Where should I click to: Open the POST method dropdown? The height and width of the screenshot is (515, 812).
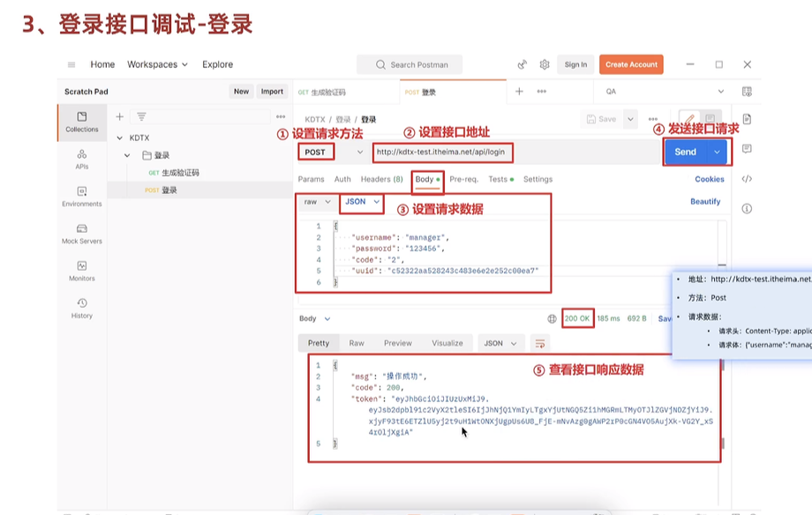[x=359, y=153]
